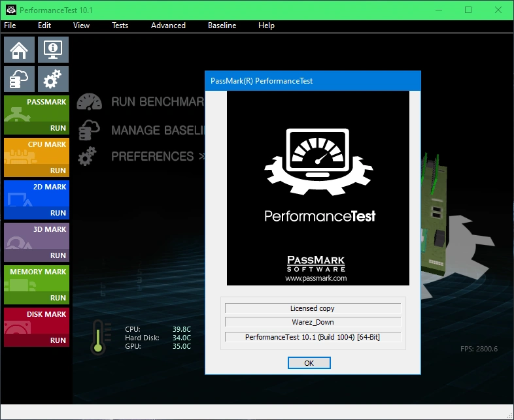Click OK in the About dialog
Viewport: 514px width, 420px height.
[309, 363]
